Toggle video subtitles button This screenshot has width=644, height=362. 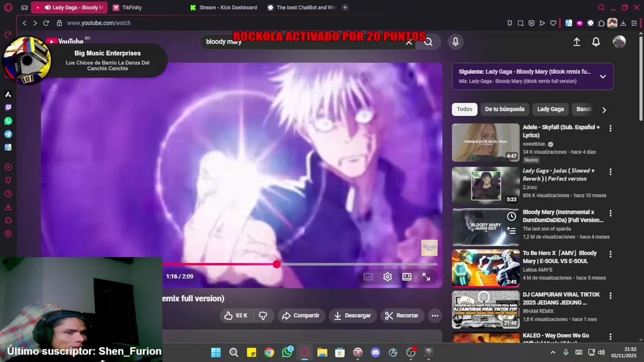[368, 277]
